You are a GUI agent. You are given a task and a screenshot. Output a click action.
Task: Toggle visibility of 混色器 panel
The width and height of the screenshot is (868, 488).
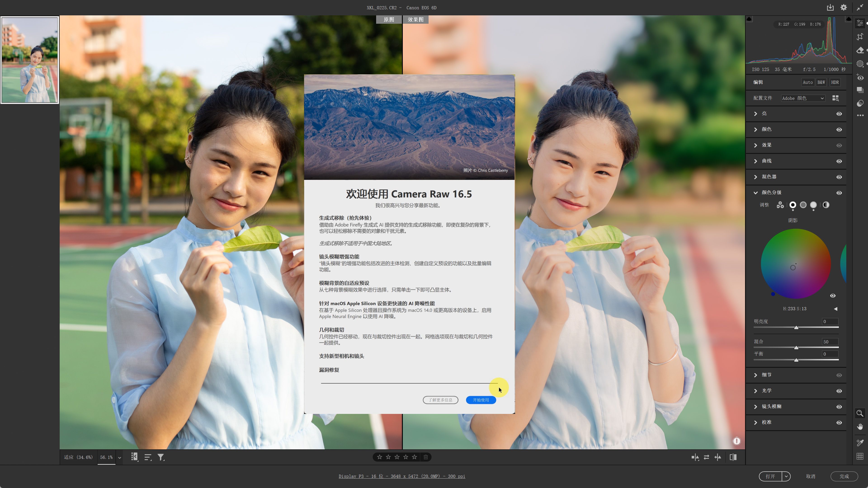pyautogui.click(x=839, y=177)
